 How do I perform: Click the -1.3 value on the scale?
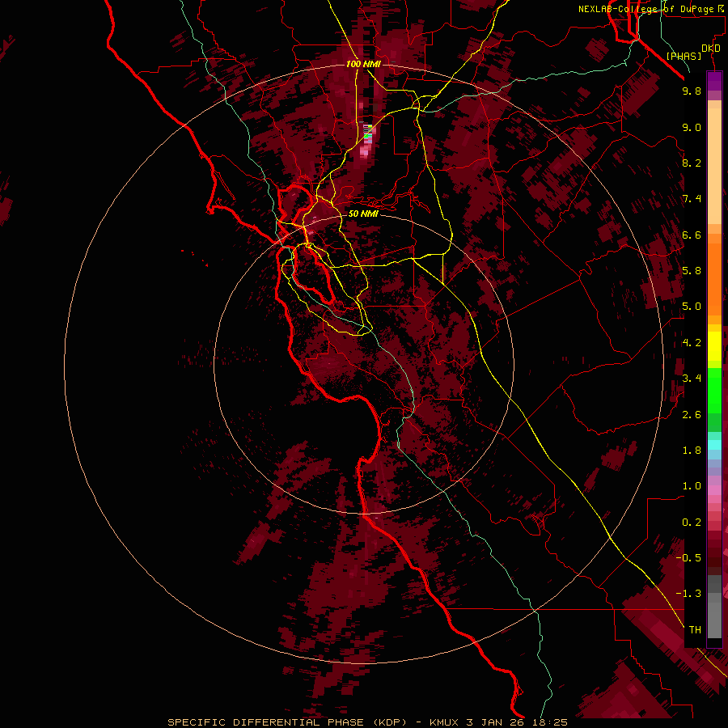point(688,594)
